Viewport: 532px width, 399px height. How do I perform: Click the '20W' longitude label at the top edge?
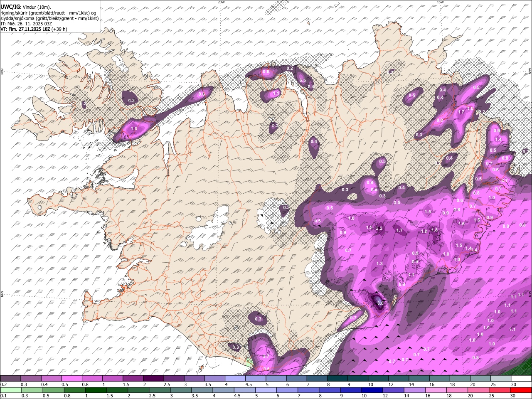[221, 2]
